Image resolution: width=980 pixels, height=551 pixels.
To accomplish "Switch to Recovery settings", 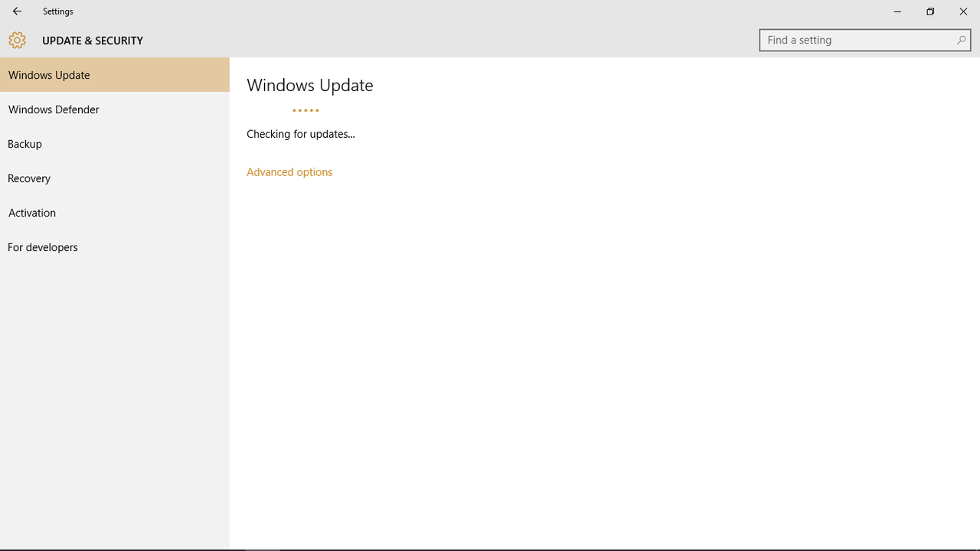I will [115, 178].
